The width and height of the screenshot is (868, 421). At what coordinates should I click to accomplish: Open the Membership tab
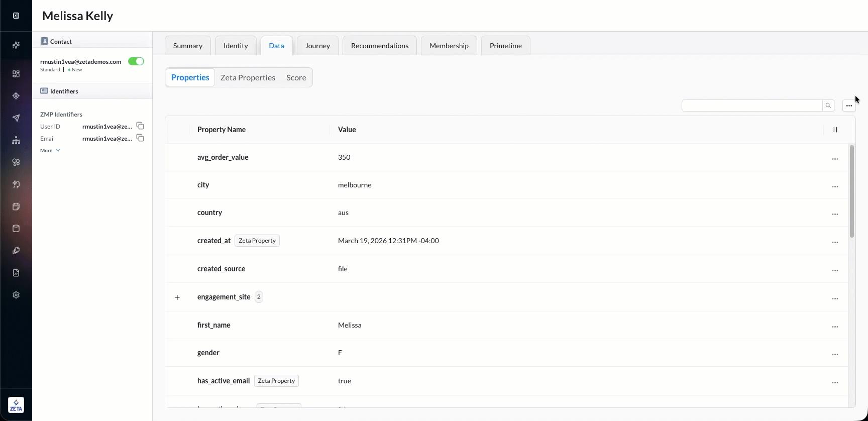point(449,46)
